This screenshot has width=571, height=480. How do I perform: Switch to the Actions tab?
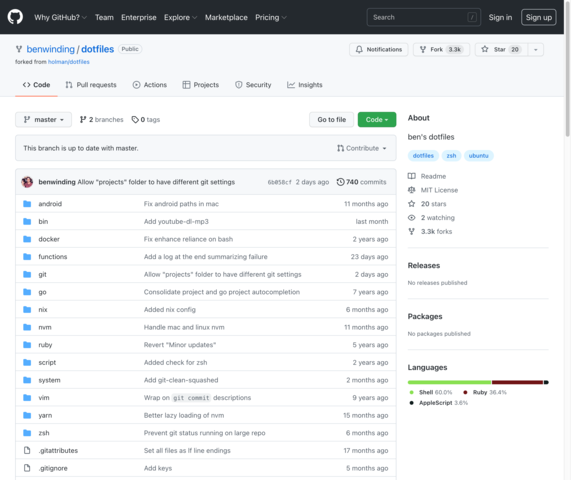[x=150, y=85]
